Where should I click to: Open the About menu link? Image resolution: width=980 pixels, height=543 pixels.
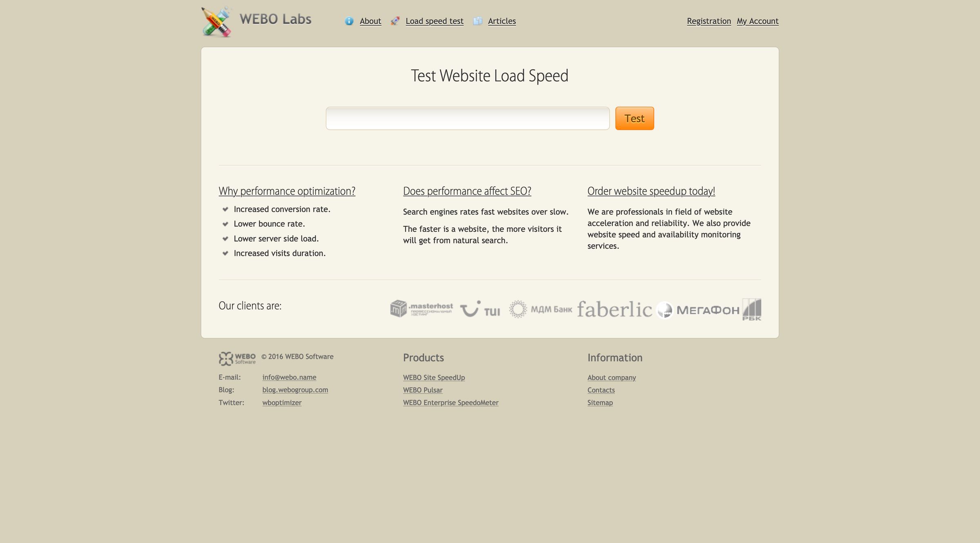pos(370,21)
